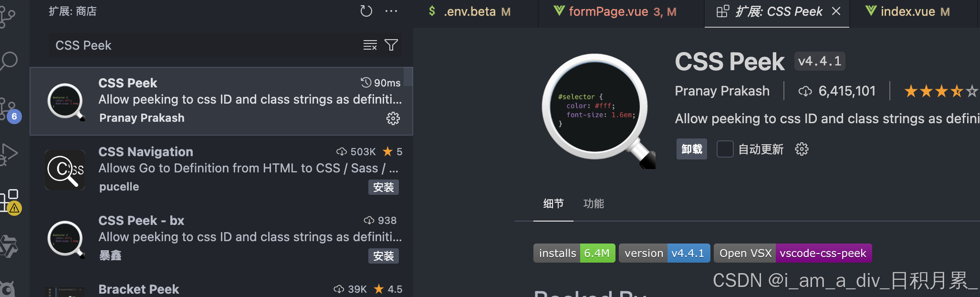Click the star rating in extension header
The height and width of the screenshot is (297, 980).
pyautogui.click(x=941, y=91)
